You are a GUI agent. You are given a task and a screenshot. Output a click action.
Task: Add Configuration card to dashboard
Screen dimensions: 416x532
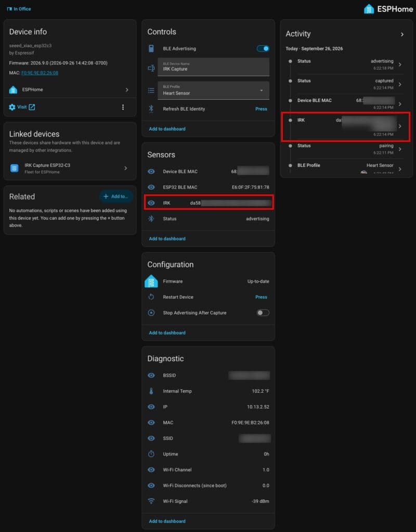pyautogui.click(x=167, y=333)
